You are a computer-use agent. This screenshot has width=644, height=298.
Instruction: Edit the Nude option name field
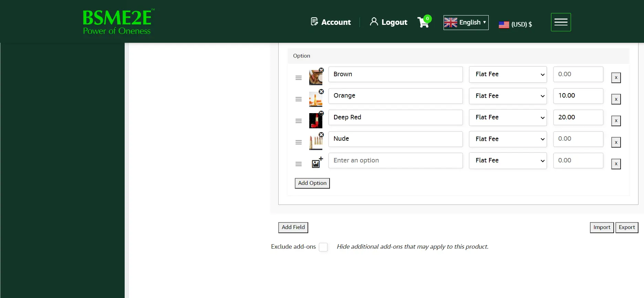click(395, 139)
